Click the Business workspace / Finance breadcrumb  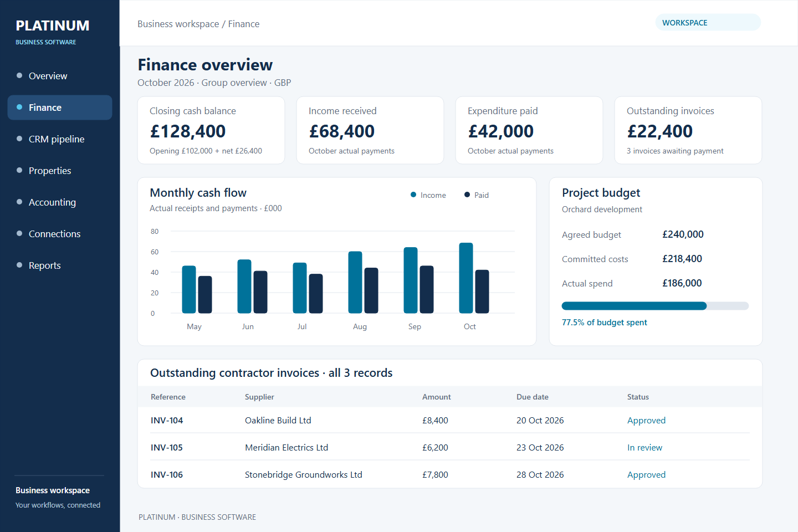tap(198, 24)
